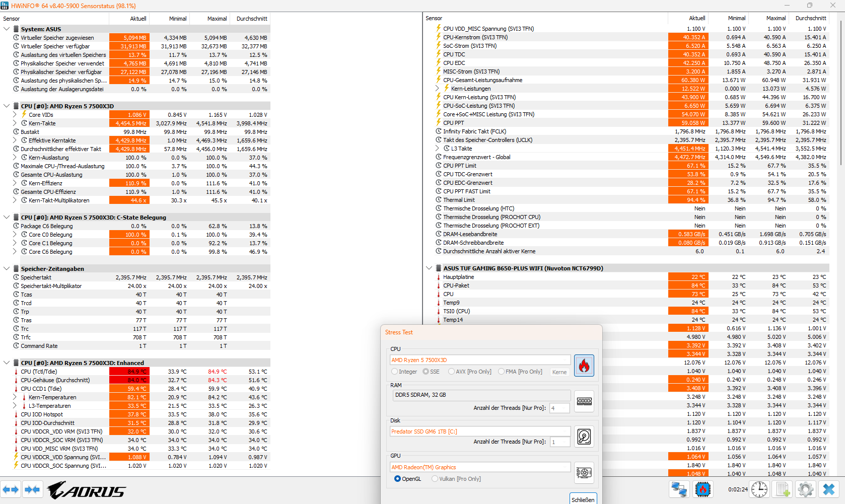The height and width of the screenshot is (504, 845).
Task: Expand the Kern-Takte row
Action: tap(15, 123)
